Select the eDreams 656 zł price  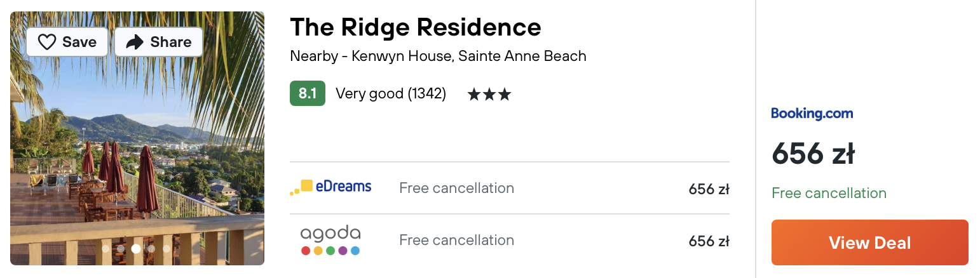click(709, 189)
